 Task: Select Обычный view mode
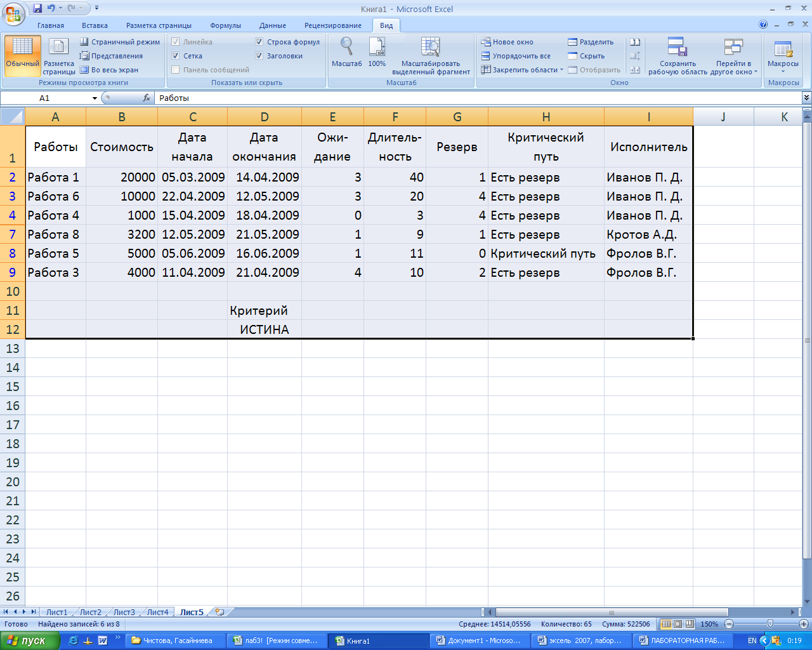[x=23, y=56]
